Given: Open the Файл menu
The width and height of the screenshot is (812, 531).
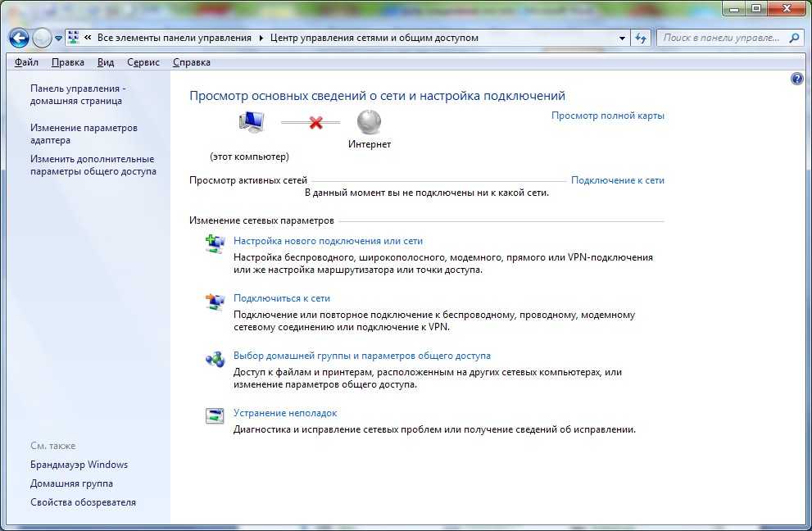Looking at the screenshot, I should 26,62.
